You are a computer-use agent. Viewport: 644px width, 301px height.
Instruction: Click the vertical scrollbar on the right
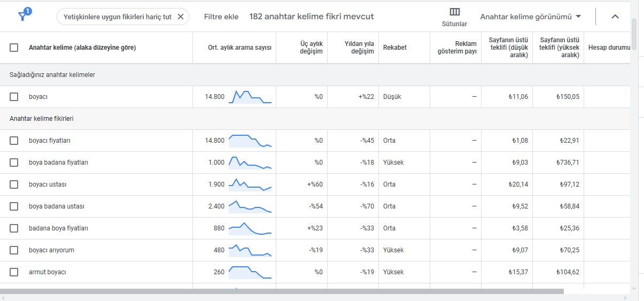634,33
